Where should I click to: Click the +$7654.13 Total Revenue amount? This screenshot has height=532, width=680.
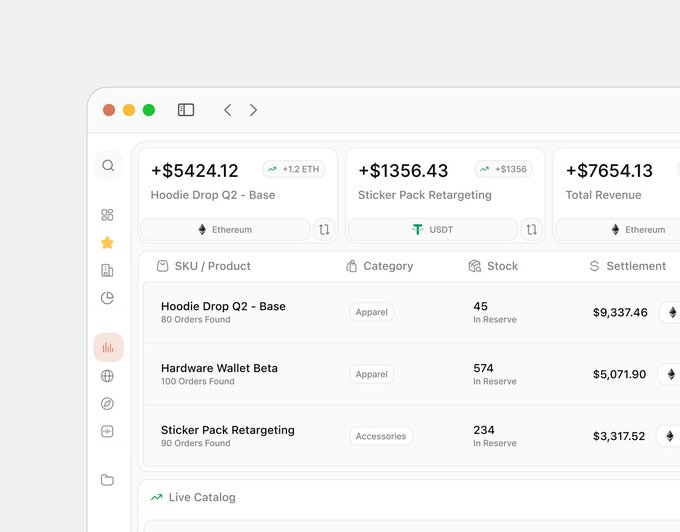pos(609,170)
